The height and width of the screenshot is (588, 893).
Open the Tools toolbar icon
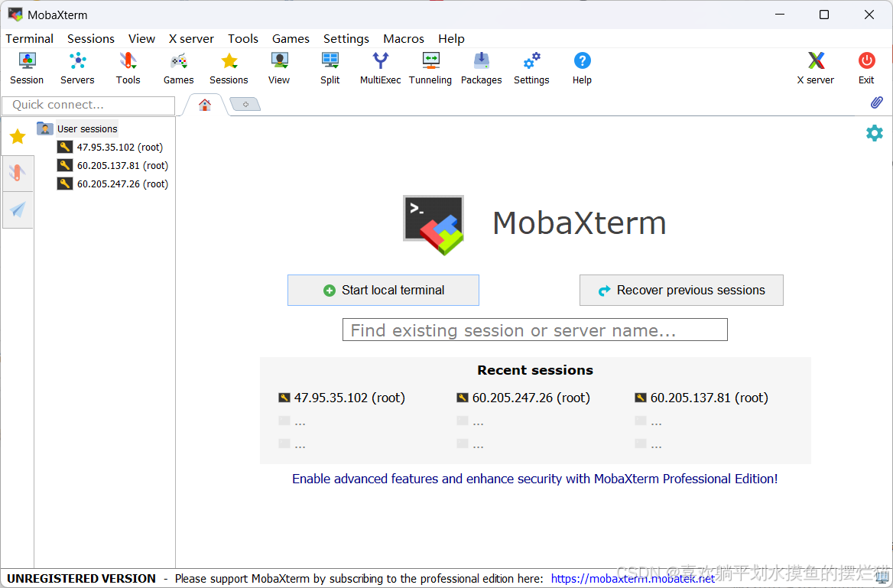tap(128, 68)
